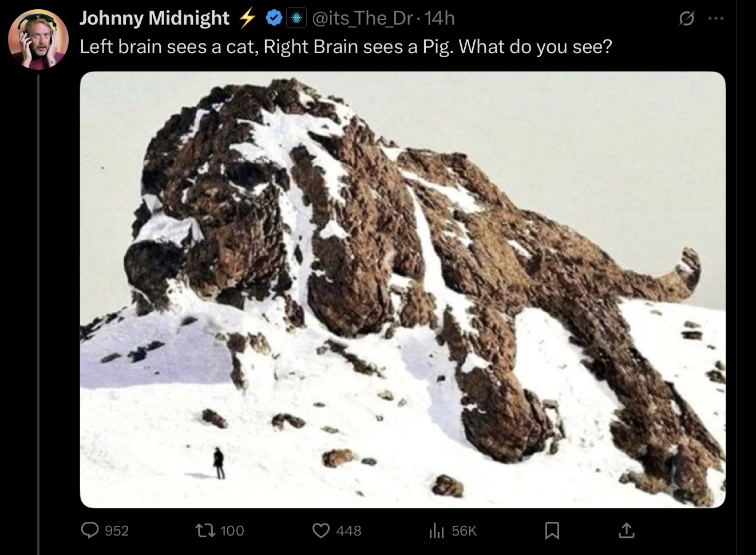
Task: Like the tweet with heart icon
Action: 320,530
